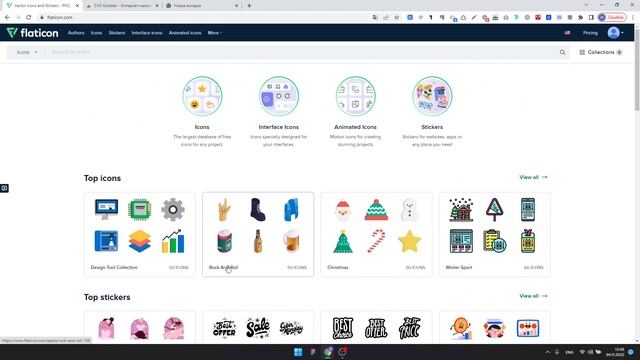
Task: Open the Icons category circle
Action: 202,96
